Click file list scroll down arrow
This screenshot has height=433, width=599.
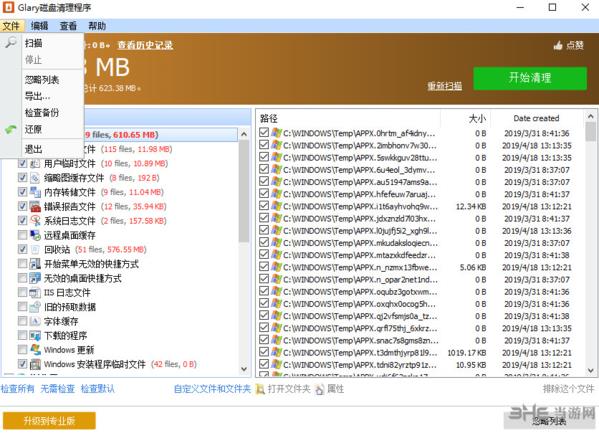pyautogui.click(x=591, y=370)
